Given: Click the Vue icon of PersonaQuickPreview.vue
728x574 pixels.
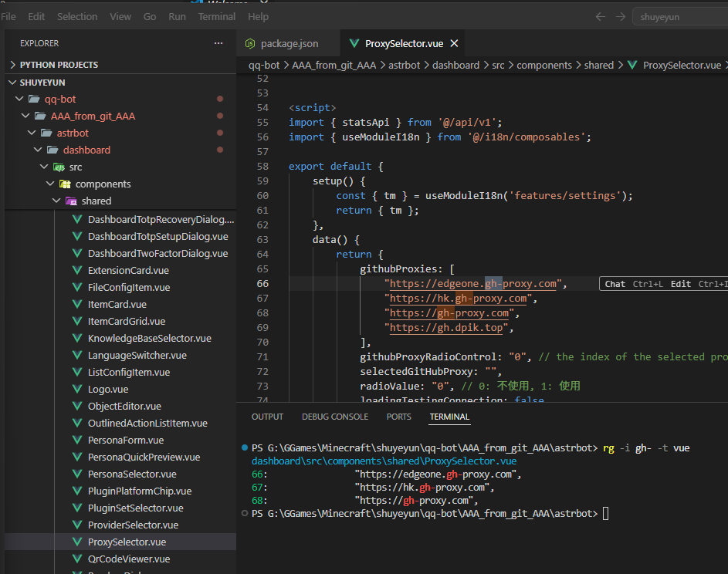Looking at the screenshot, I should click(x=77, y=457).
